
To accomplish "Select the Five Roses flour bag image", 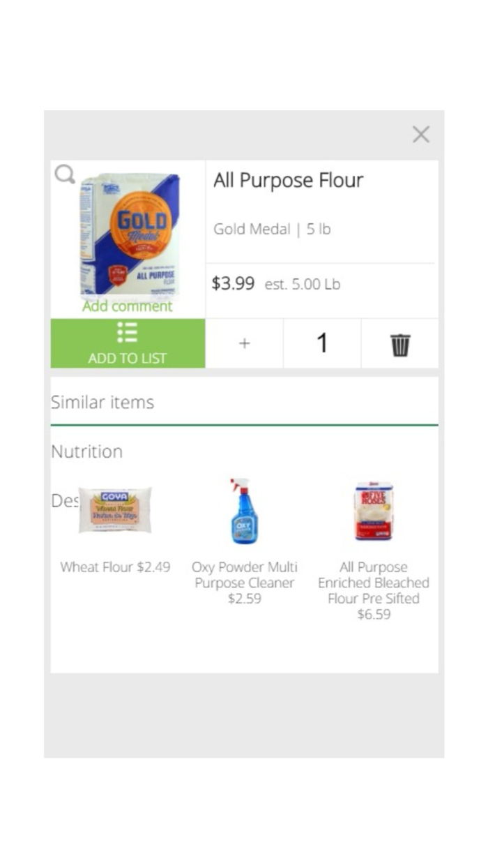I will click(x=374, y=510).
